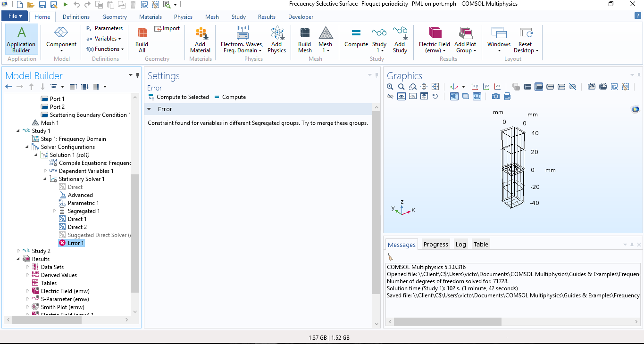
Task: Click the Model Builder vertical scrollbar thumb
Action: pyautogui.click(x=134, y=233)
